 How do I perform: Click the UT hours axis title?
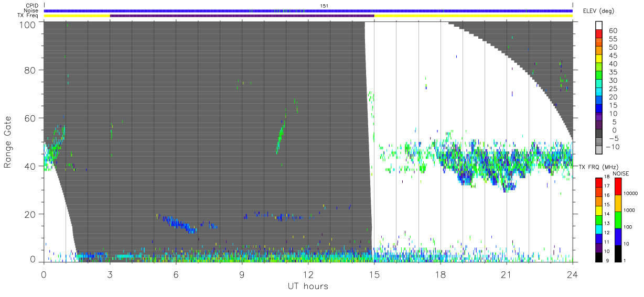[308, 287]
